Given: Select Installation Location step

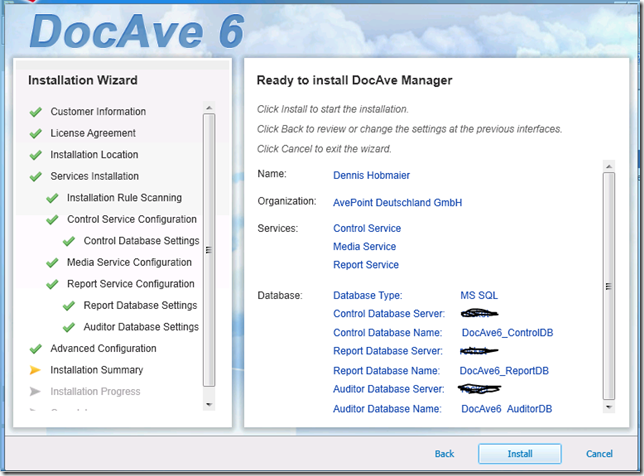Looking at the screenshot, I should pos(94,155).
